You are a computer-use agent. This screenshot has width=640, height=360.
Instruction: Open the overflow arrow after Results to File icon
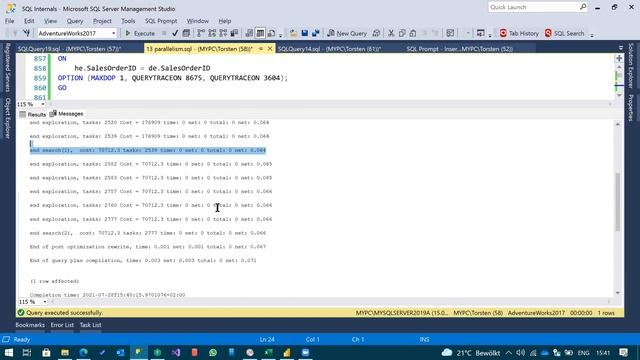280,35
